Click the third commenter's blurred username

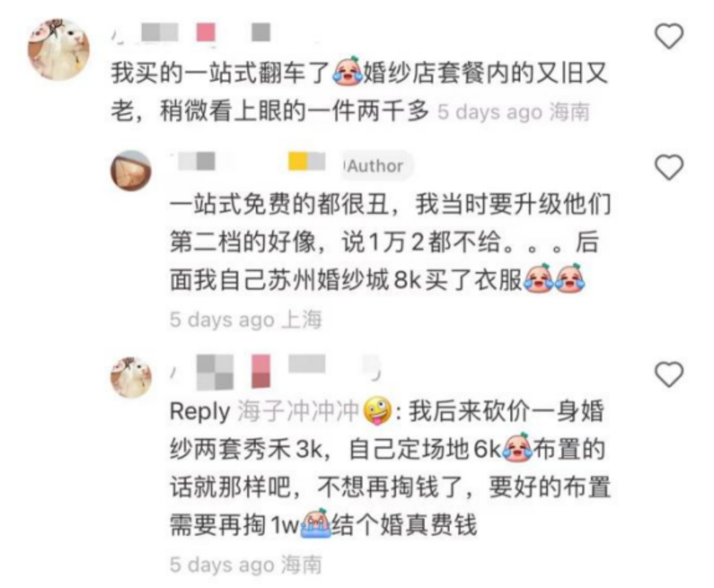[x=274, y=372]
